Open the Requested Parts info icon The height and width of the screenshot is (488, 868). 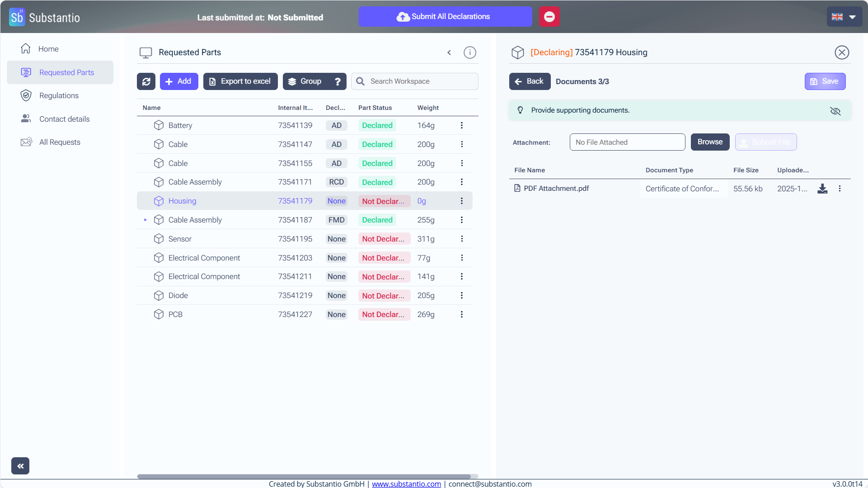(469, 52)
